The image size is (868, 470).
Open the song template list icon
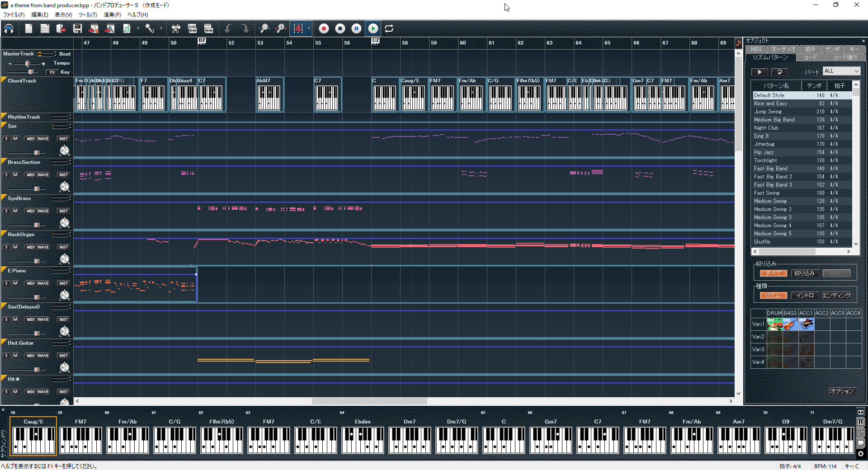45,28
